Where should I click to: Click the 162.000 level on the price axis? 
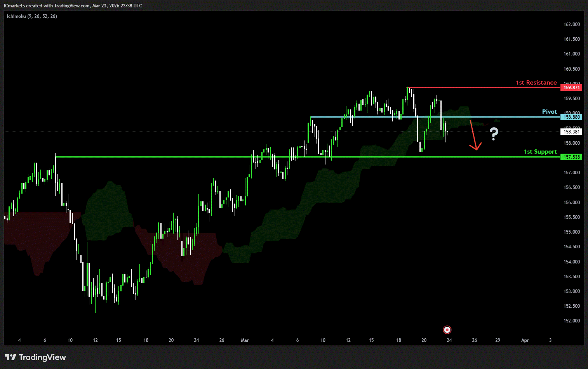[571, 24]
